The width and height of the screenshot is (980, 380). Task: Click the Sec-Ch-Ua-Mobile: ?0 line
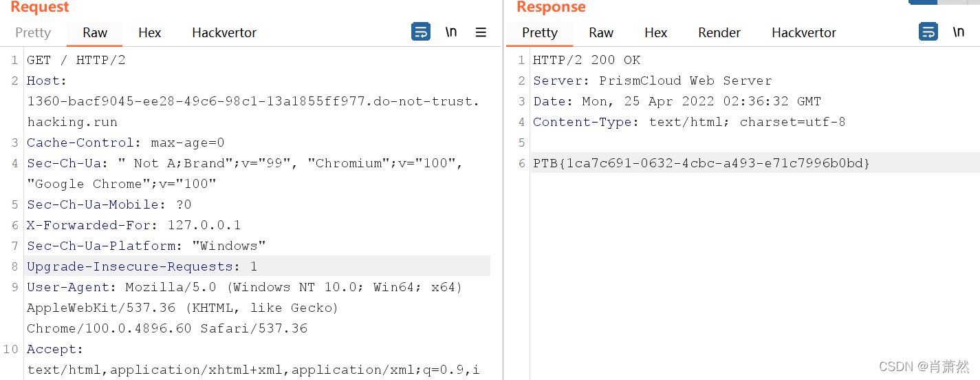[x=109, y=204]
